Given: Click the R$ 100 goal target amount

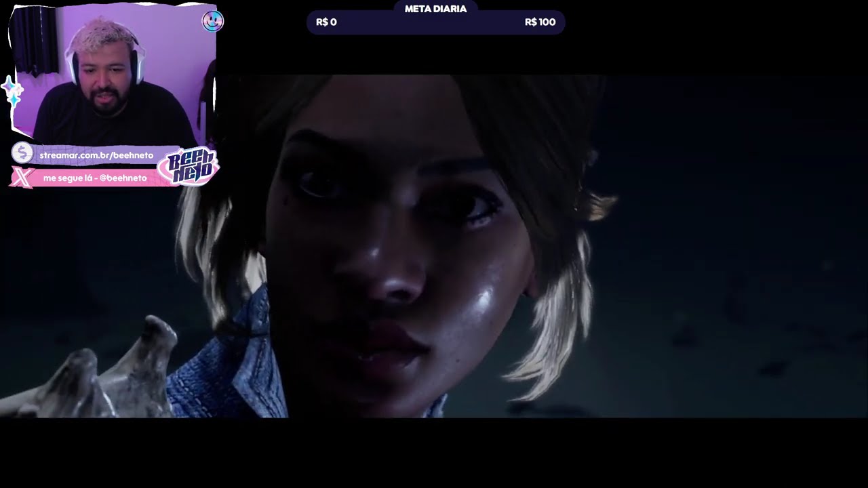Looking at the screenshot, I should [x=540, y=22].
